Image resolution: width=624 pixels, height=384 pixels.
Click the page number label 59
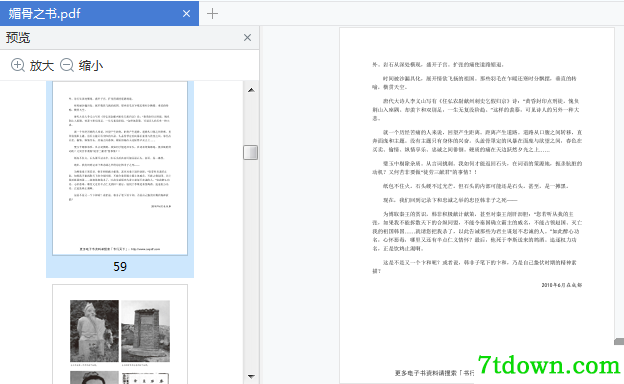[x=120, y=266]
